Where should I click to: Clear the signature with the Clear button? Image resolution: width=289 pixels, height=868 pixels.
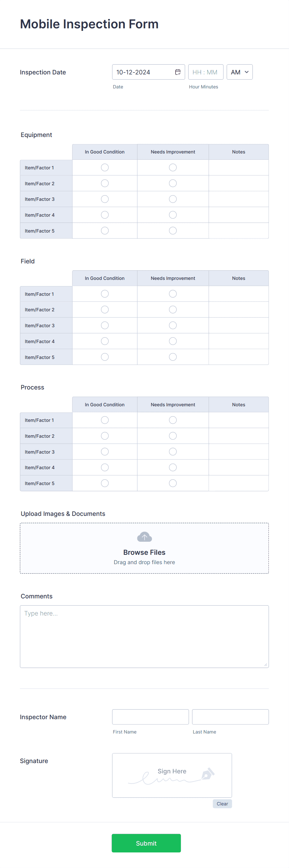click(222, 804)
